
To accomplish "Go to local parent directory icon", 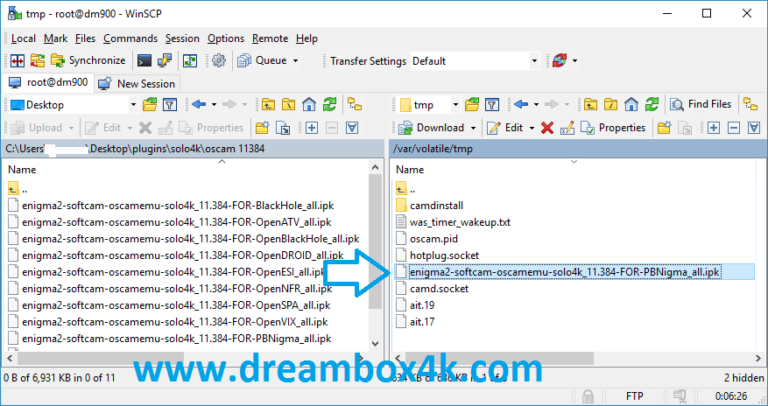I will pos(268,104).
